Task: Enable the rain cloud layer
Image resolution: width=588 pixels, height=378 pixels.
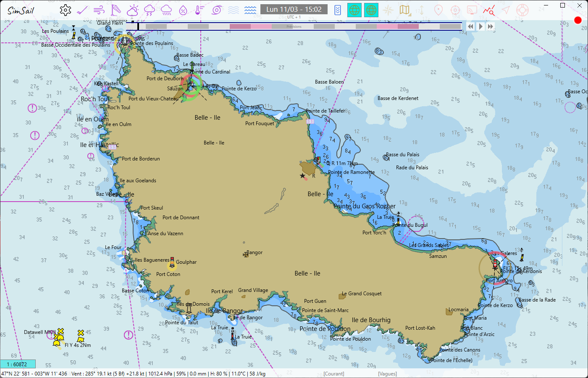Action: [x=166, y=10]
